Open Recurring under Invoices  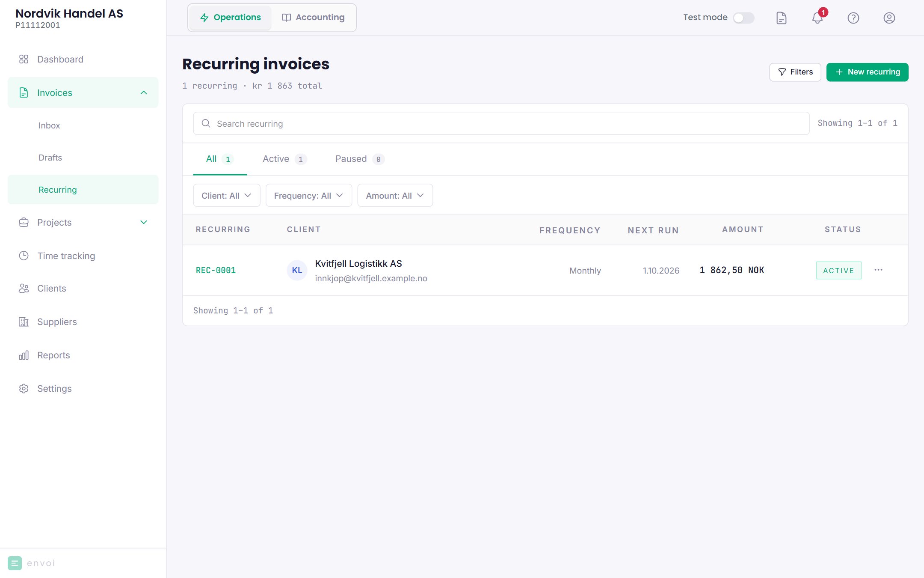pyautogui.click(x=83, y=189)
